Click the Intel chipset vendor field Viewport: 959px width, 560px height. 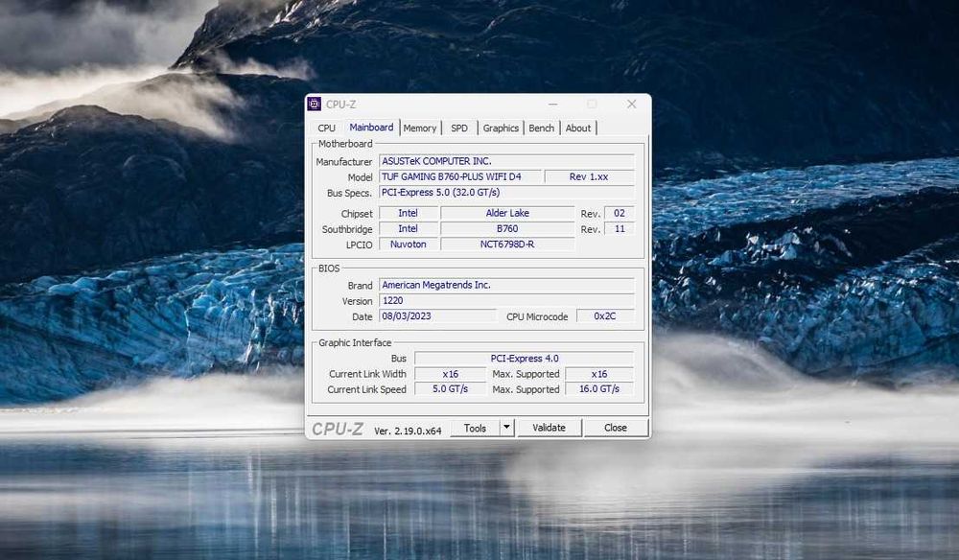click(409, 213)
